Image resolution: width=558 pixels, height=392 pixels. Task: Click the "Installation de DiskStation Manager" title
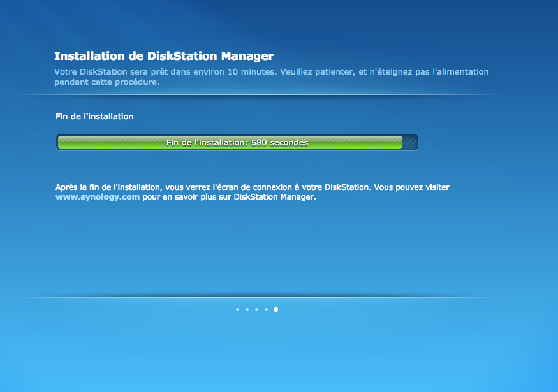point(164,56)
